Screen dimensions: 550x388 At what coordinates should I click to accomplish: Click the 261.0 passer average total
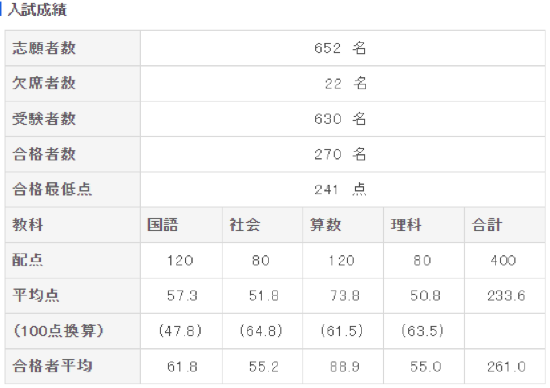click(506, 367)
